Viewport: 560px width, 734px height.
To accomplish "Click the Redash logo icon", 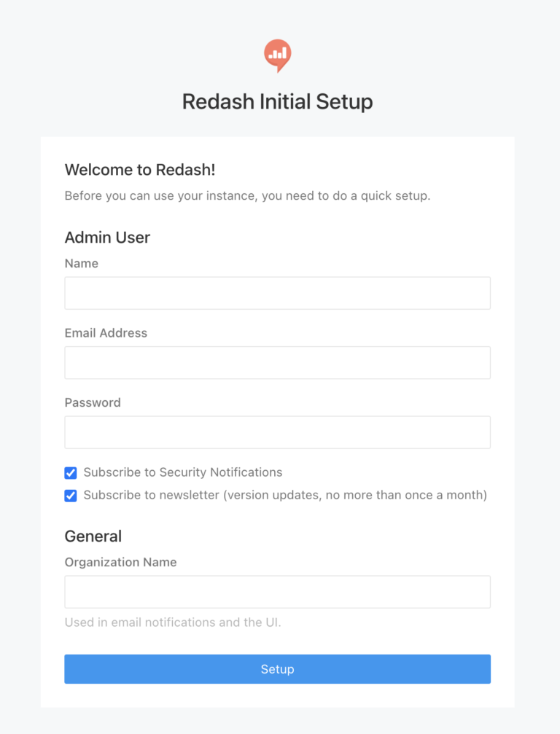I will (277, 55).
